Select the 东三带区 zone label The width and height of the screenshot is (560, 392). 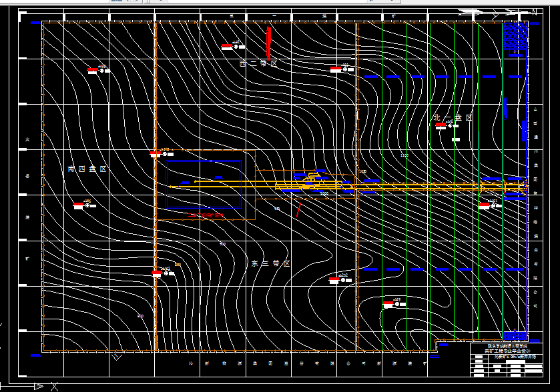click(271, 263)
